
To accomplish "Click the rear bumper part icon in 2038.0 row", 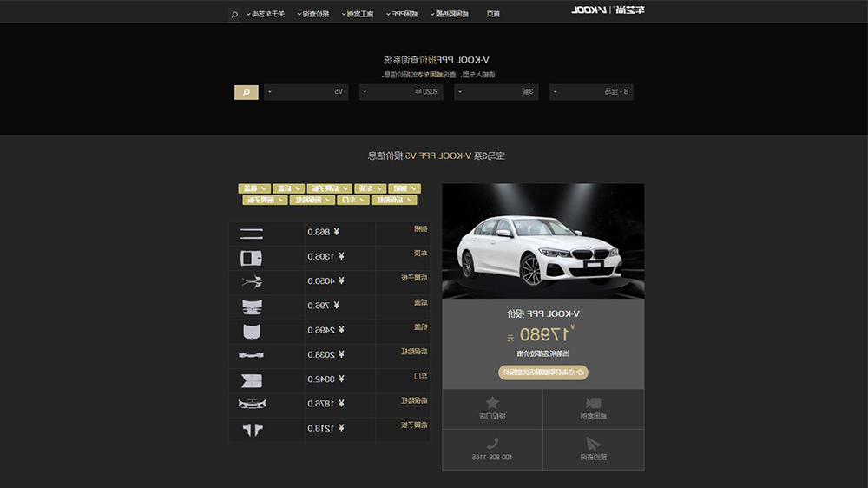I will [252, 355].
